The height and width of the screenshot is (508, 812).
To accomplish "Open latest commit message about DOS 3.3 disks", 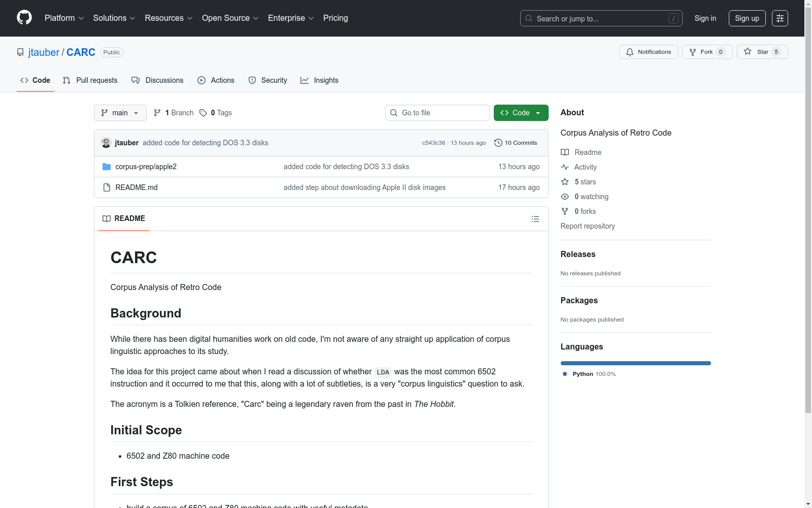I will click(x=206, y=143).
